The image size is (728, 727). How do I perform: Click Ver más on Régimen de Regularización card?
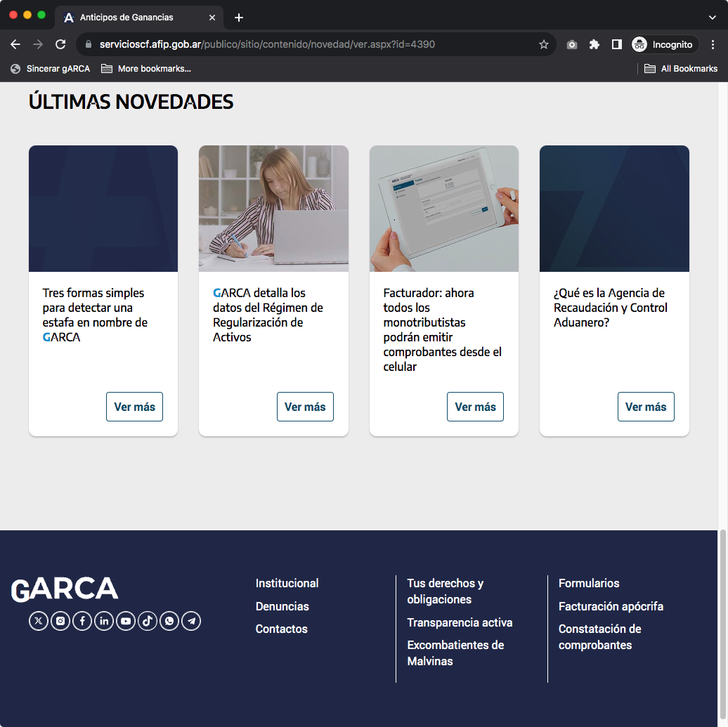tap(305, 407)
